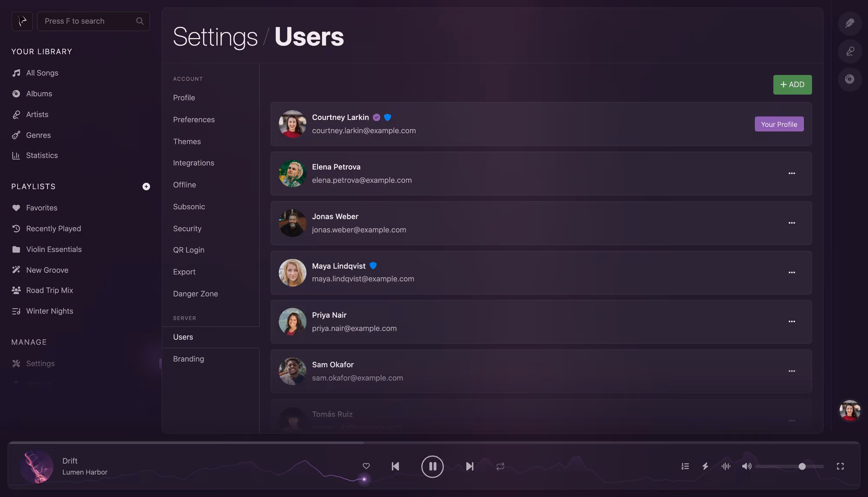Open options menu for Priya Nair
This screenshot has width=868, height=497.
point(792,322)
